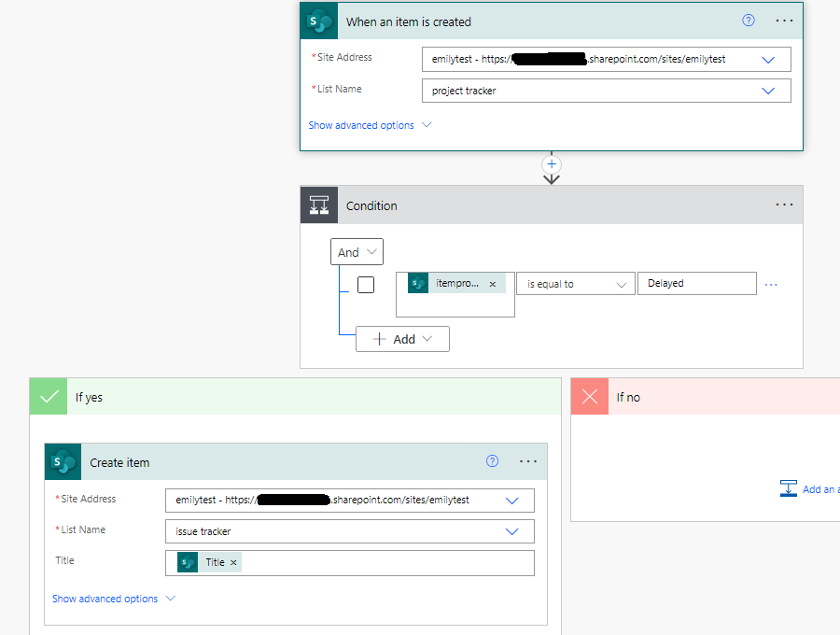The image size is (840, 635).
Task: Click the Delayed value input field
Action: click(696, 284)
